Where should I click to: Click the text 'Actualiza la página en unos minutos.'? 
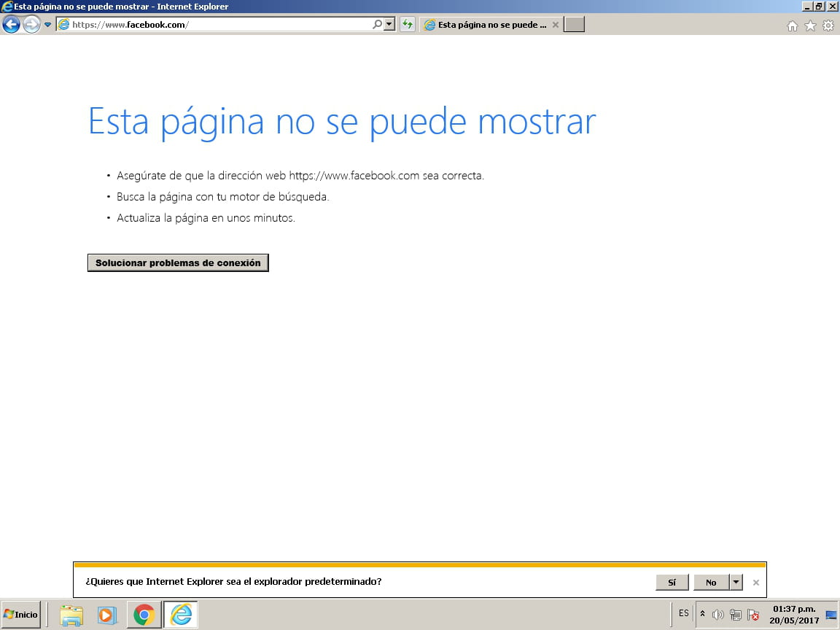pos(206,218)
